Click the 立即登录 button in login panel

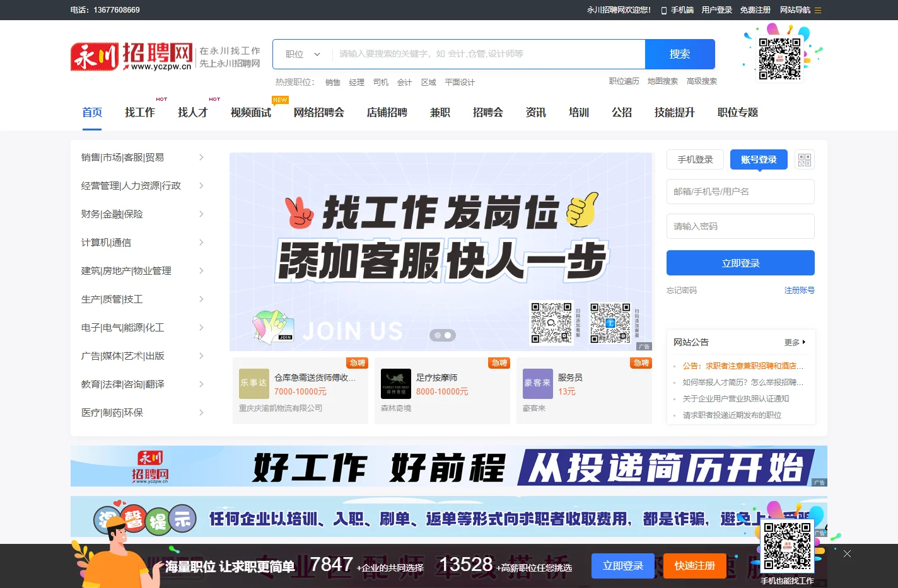tap(740, 263)
